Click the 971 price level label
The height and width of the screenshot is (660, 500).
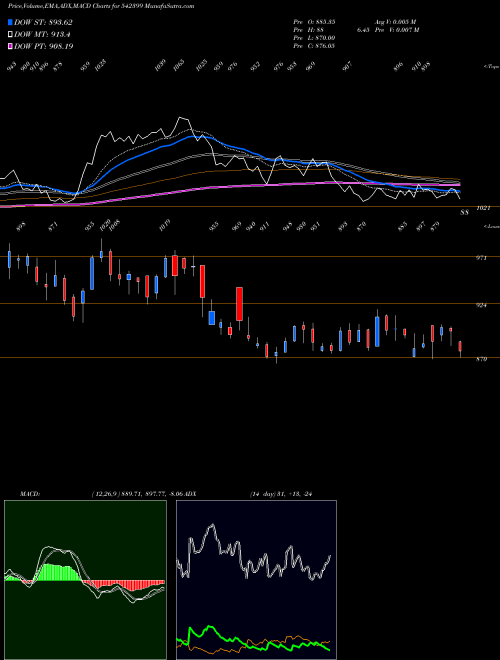point(481,258)
